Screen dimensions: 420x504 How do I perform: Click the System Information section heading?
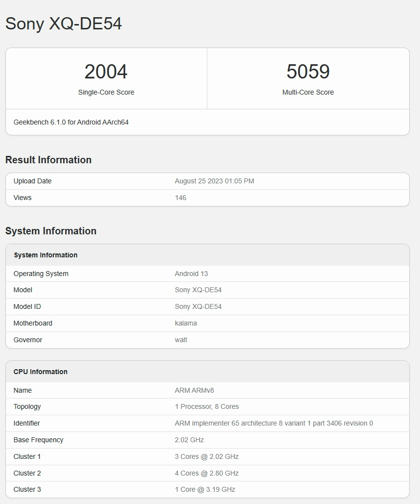(51, 231)
